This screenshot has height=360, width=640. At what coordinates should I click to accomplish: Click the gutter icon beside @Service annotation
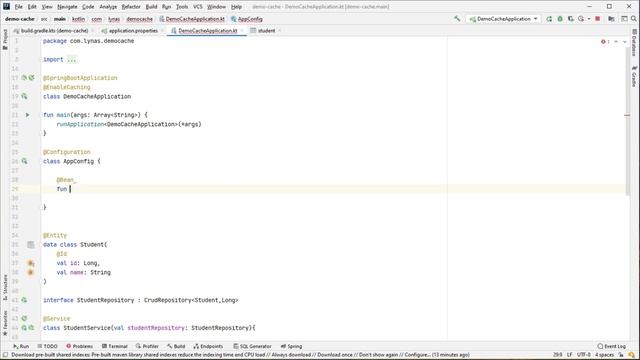coord(24,318)
